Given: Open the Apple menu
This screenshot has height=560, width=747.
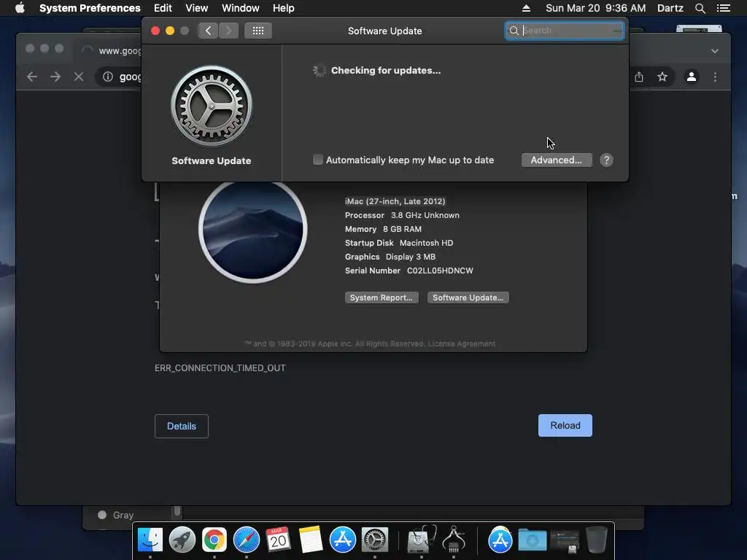Looking at the screenshot, I should (20, 8).
